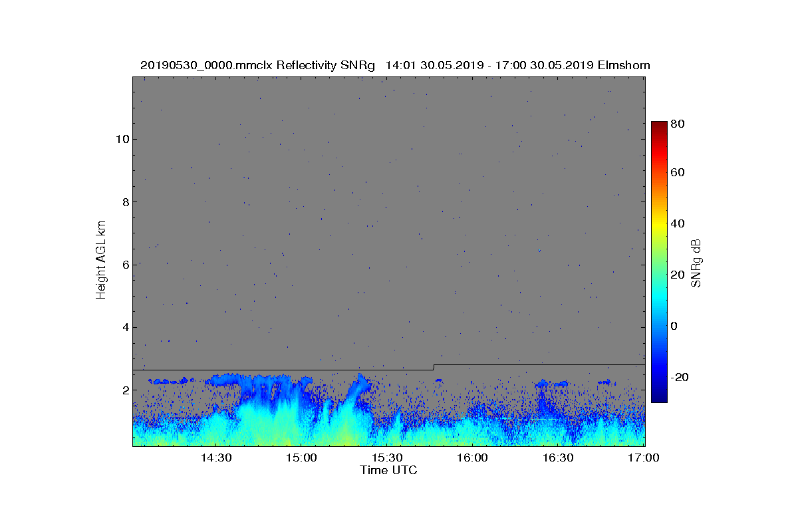Click the colorbar value 80
Viewport: 798px width, 532px height.
[x=678, y=123]
